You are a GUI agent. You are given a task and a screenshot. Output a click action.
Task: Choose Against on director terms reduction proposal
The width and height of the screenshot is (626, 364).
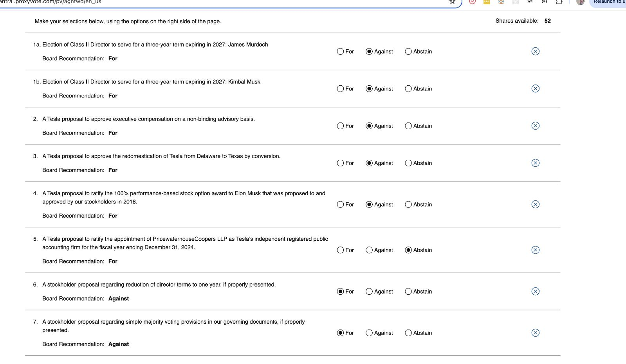click(x=369, y=292)
